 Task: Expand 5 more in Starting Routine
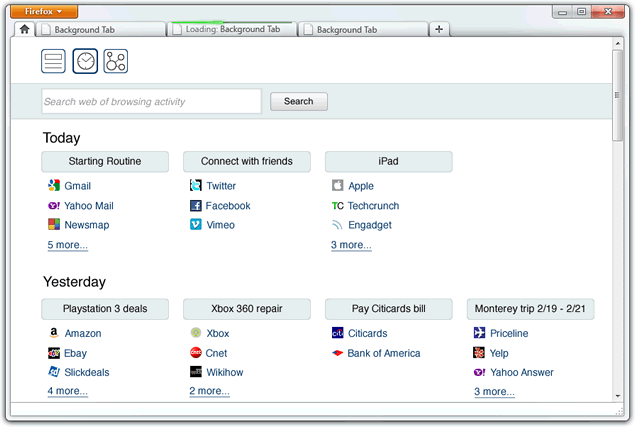[x=67, y=245]
